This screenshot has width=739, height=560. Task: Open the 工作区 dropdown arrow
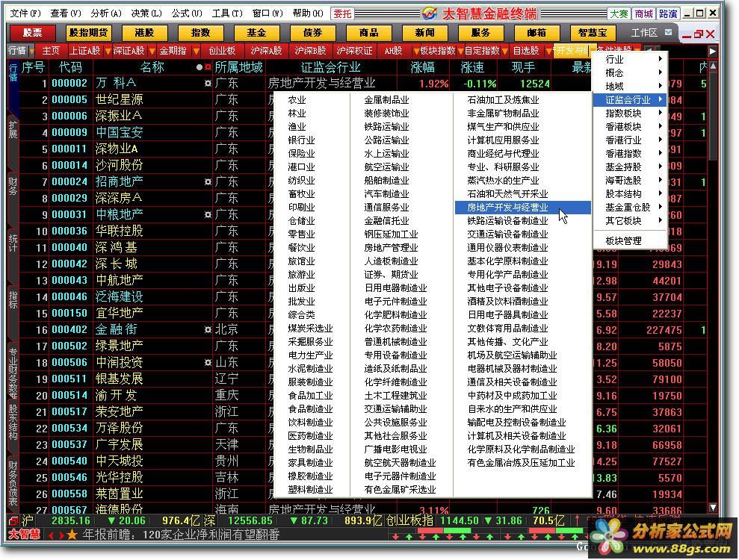pyautogui.click(x=668, y=32)
